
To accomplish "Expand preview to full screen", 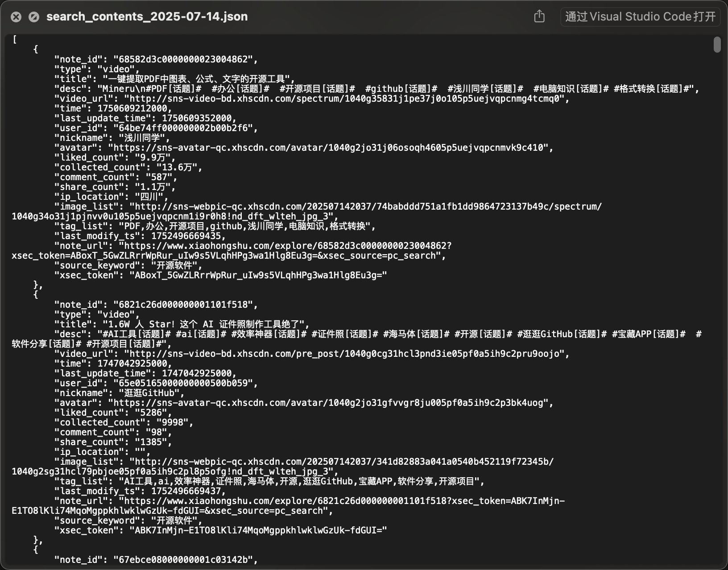I will 34,17.
